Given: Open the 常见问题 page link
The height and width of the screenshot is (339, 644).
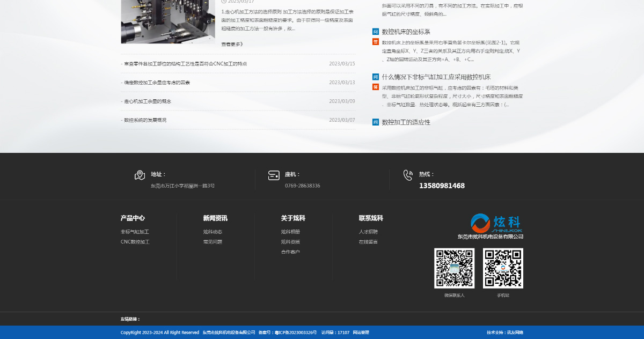Looking at the screenshot, I should pos(213,242).
